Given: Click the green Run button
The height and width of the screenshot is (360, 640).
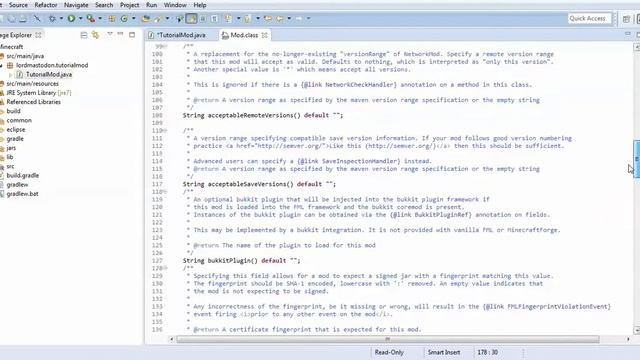Looking at the screenshot, I should pyautogui.click(x=71, y=18).
